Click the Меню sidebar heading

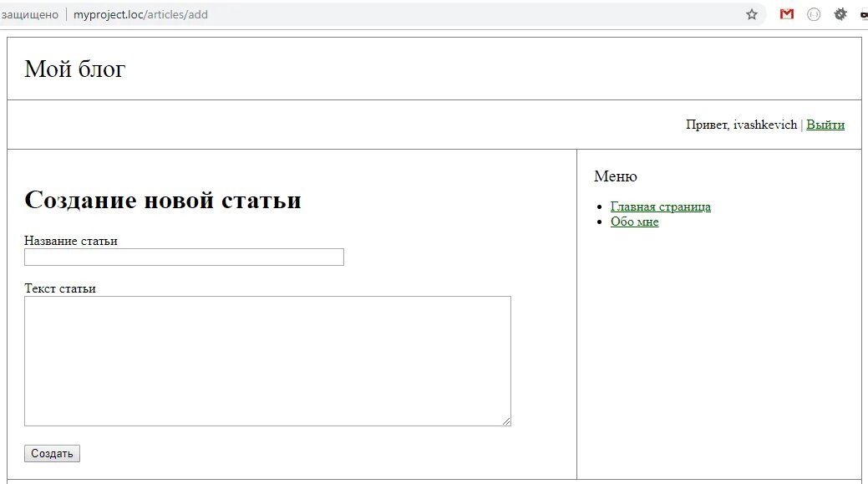click(616, 176)
